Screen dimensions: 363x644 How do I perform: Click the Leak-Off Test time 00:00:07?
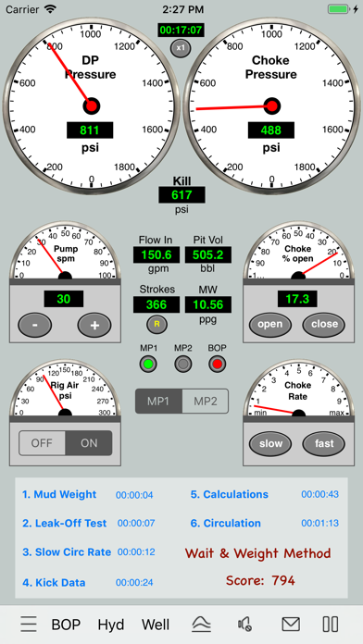click(x=136, y=524)
